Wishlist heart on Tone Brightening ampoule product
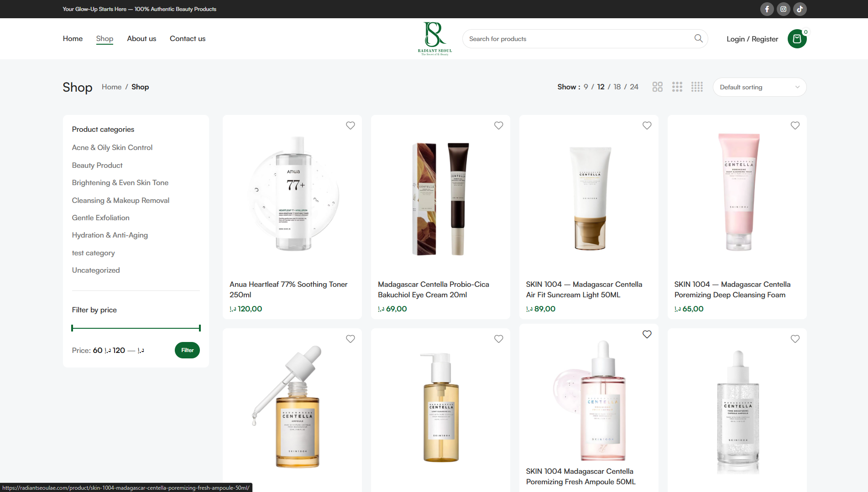The image size is (868, 492). pos(795,339)
